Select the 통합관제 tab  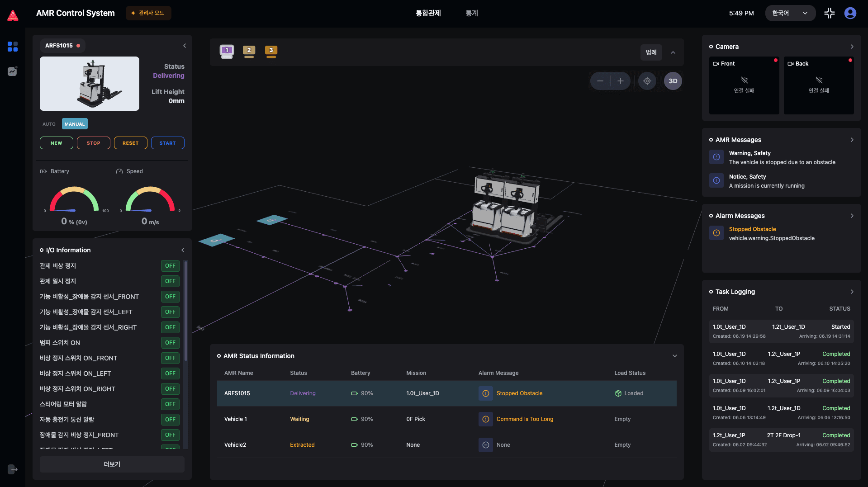tap(428, 13)
